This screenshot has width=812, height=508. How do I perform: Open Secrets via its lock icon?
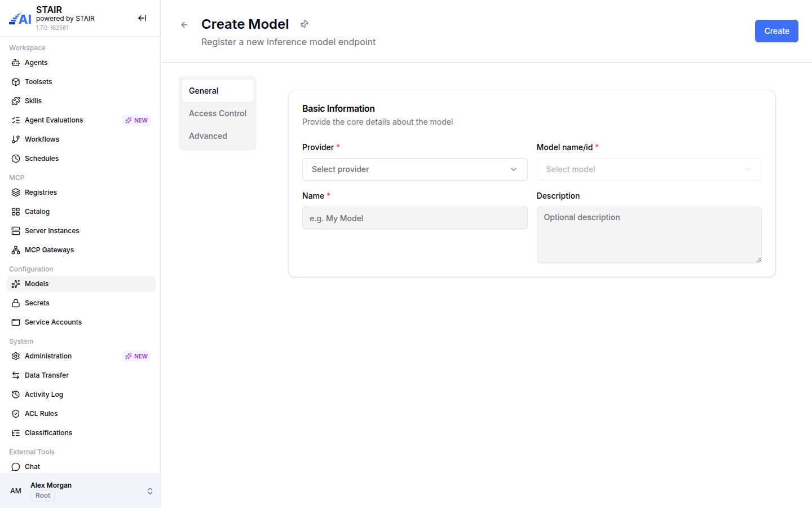click(16, 303)
